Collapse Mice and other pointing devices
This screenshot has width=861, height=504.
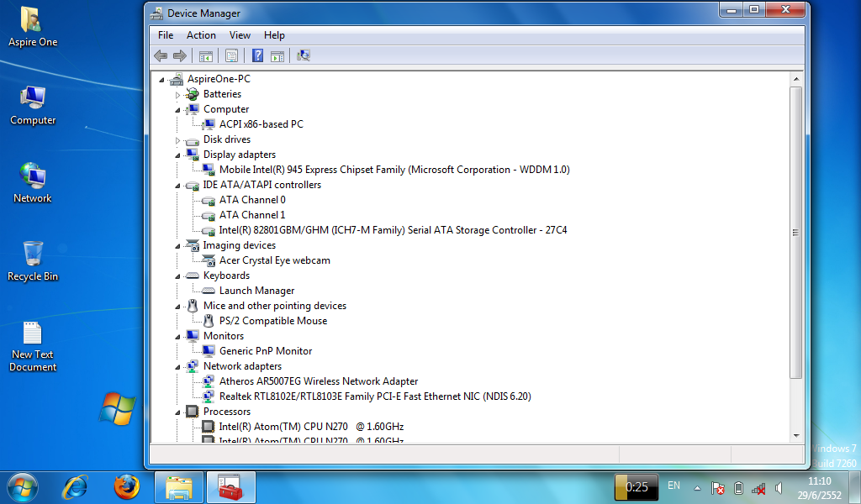177,307
